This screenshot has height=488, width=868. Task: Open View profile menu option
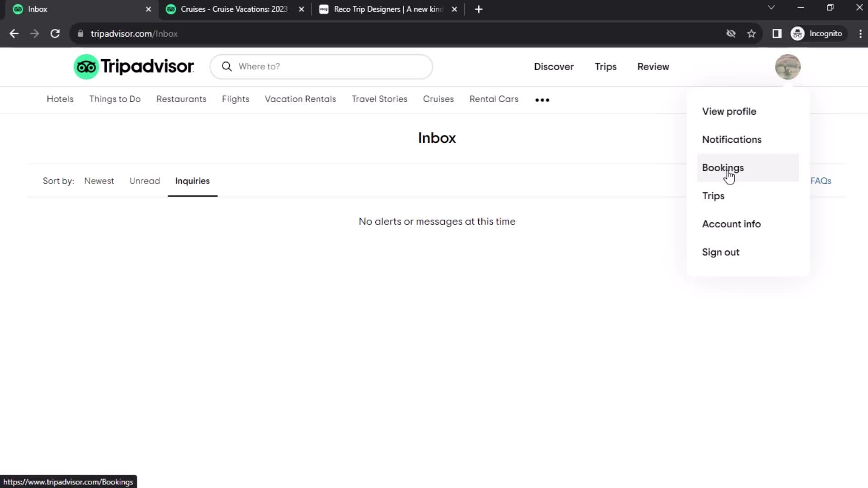point(729,112)
